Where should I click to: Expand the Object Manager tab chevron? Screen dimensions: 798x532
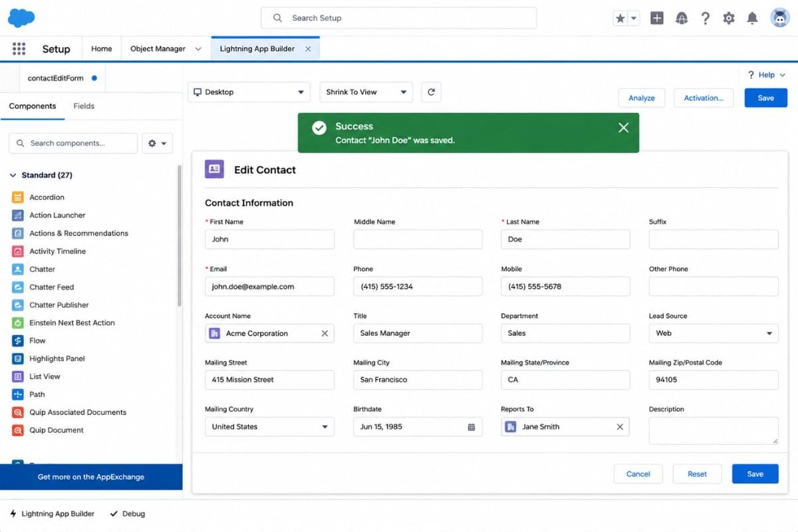pyautogui.click(x=198, y=49)
